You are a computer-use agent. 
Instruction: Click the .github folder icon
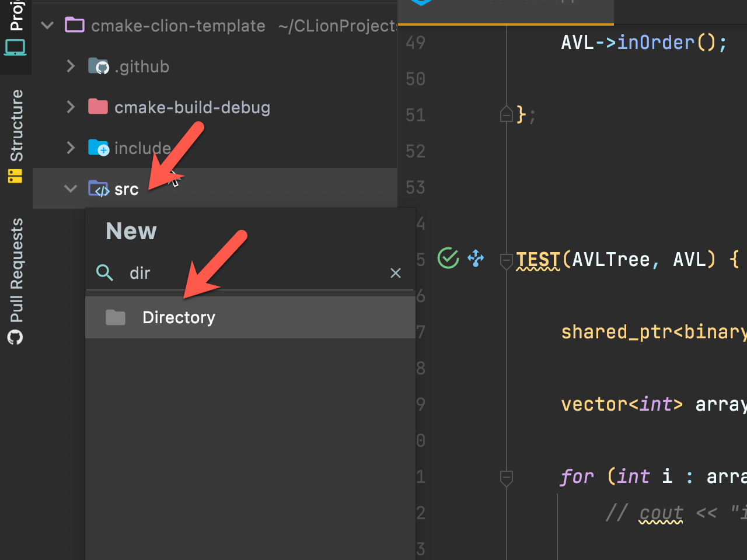pos(98,66)
